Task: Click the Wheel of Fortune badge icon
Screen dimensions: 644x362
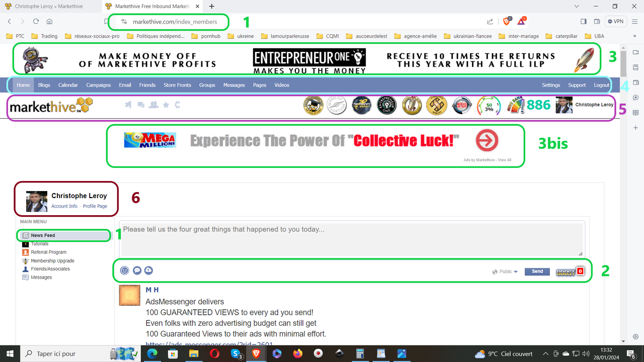Action: (x=337, y=105)
